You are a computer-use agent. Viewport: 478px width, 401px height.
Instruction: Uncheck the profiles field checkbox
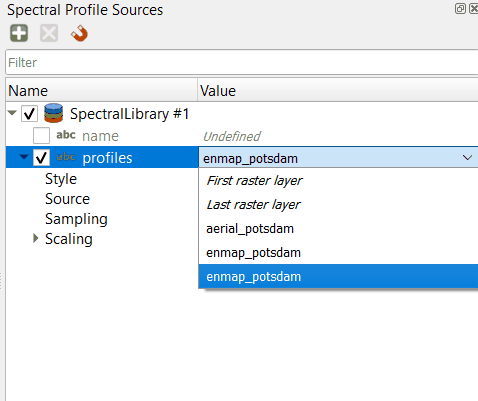click(41, 157)
